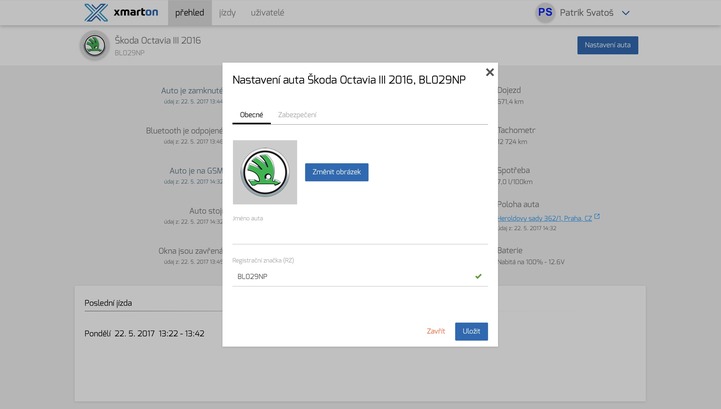
Task: Select the Obecné tab in the dialog
Action: click(251, 115)
